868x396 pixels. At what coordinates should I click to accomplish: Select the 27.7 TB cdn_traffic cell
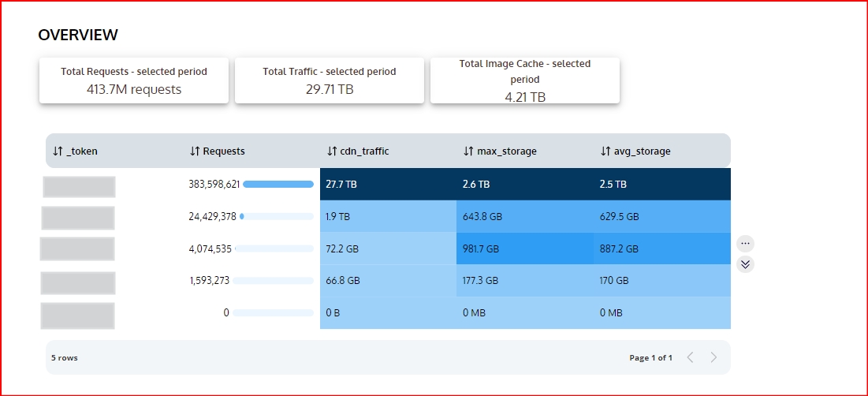tap(388, 185)
